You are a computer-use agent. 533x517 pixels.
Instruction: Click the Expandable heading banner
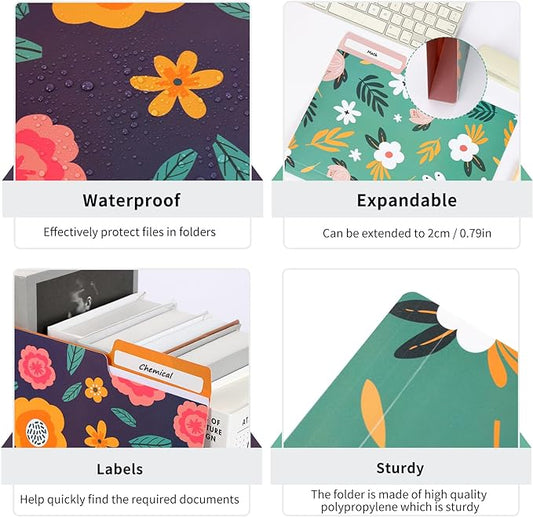click(x=402, y=200)
